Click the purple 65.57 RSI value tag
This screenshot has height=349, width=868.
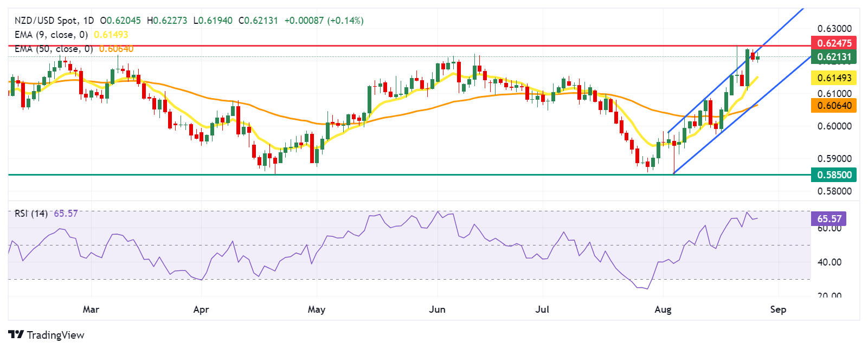coord(829,219)
